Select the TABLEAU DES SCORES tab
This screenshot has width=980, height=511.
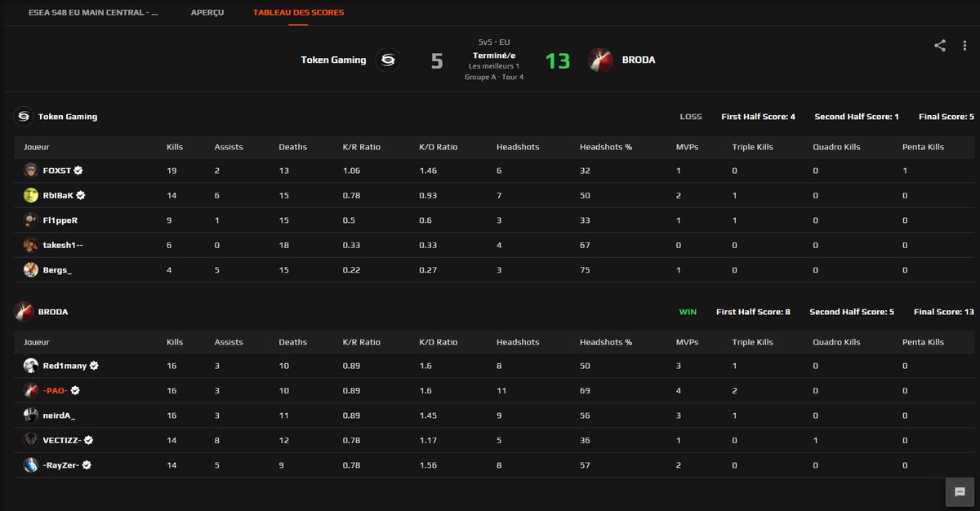[x=296, y=13]
